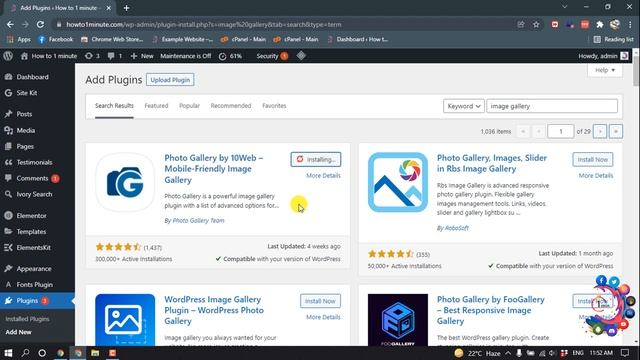This screenshot has width=640, height=360.
Task: Click Photo Gallery 10Web plugin thumbnail
Action: [x=125, y=182]
